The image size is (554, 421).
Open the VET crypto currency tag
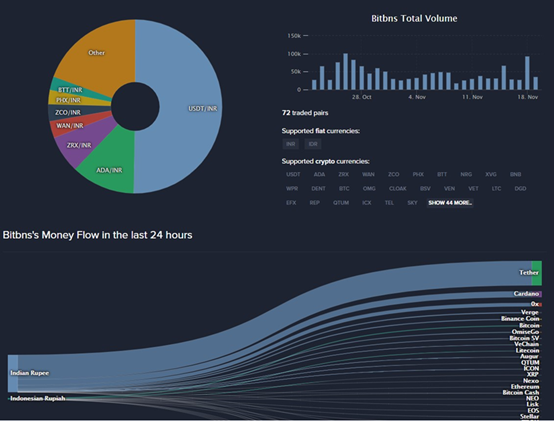click(x=473, y=189)
